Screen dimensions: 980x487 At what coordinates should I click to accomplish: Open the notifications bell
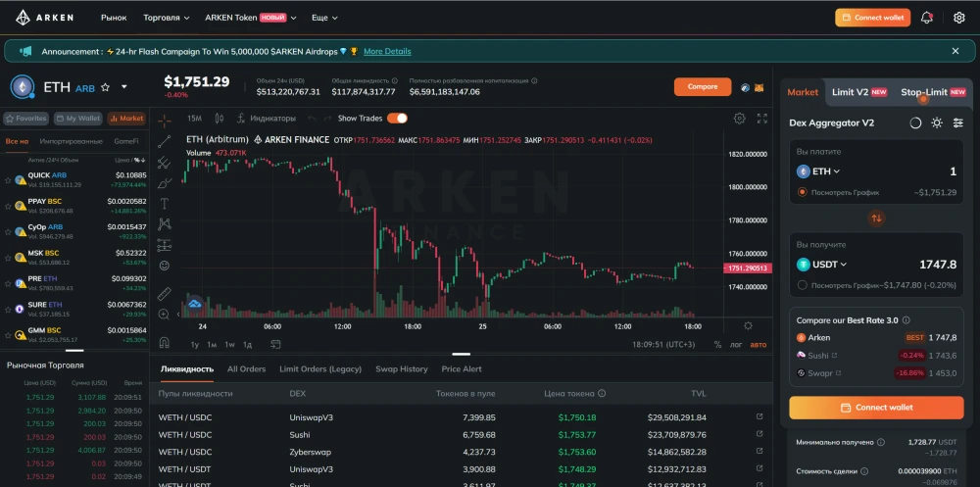(927, 18)
